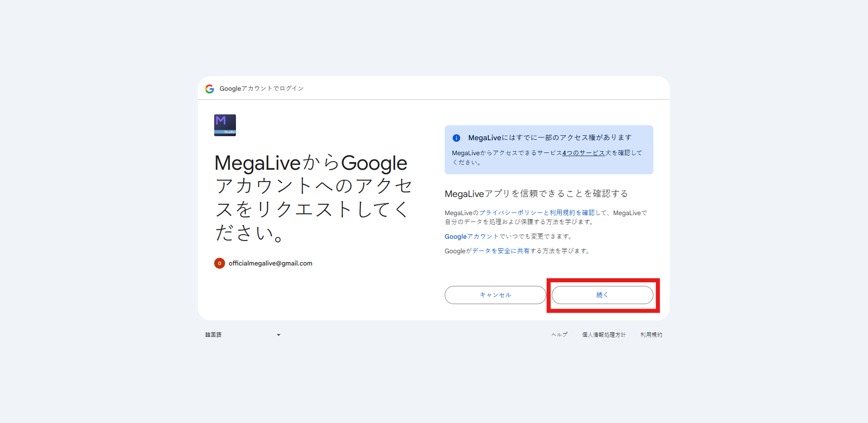This screenshot has height=423, width=868.
Task: Open the データを安全に共有 link
Action: click(501, 251)
